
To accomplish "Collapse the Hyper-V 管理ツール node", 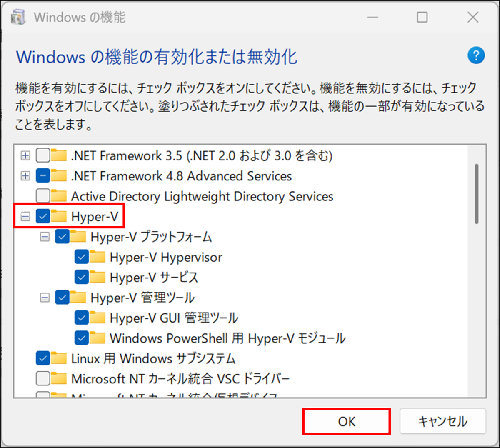I will (45, 298).
